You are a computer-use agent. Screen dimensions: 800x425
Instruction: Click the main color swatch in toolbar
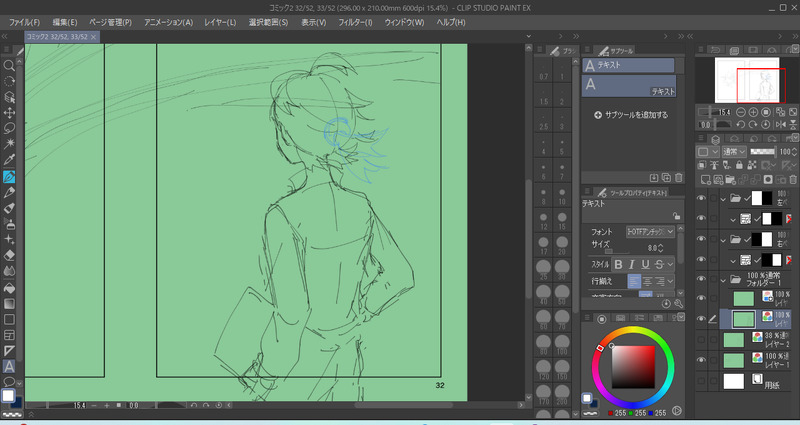[x=8, y=396]
